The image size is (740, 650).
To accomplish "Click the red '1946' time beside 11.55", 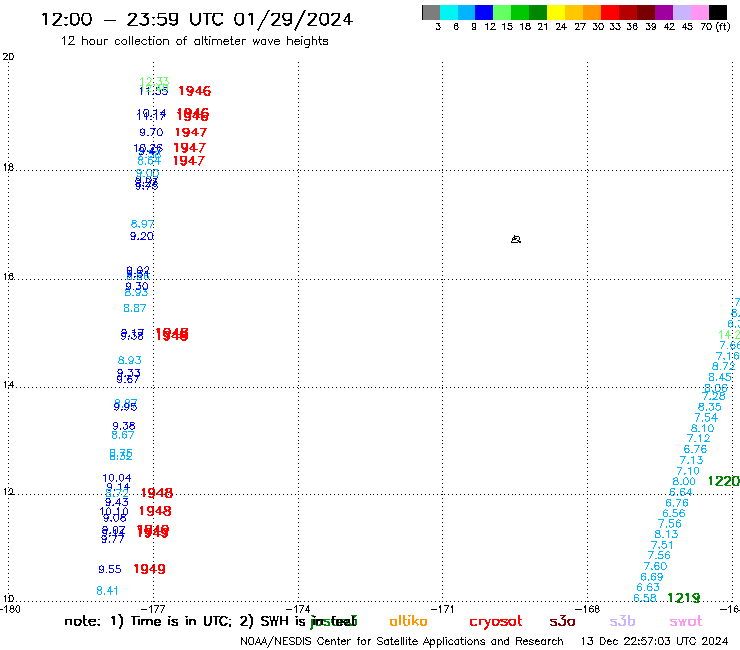I will click(194, 91).
